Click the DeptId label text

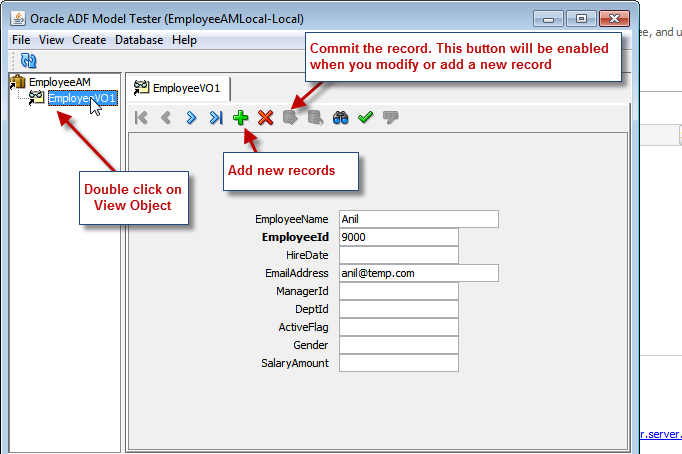(312, 309)
